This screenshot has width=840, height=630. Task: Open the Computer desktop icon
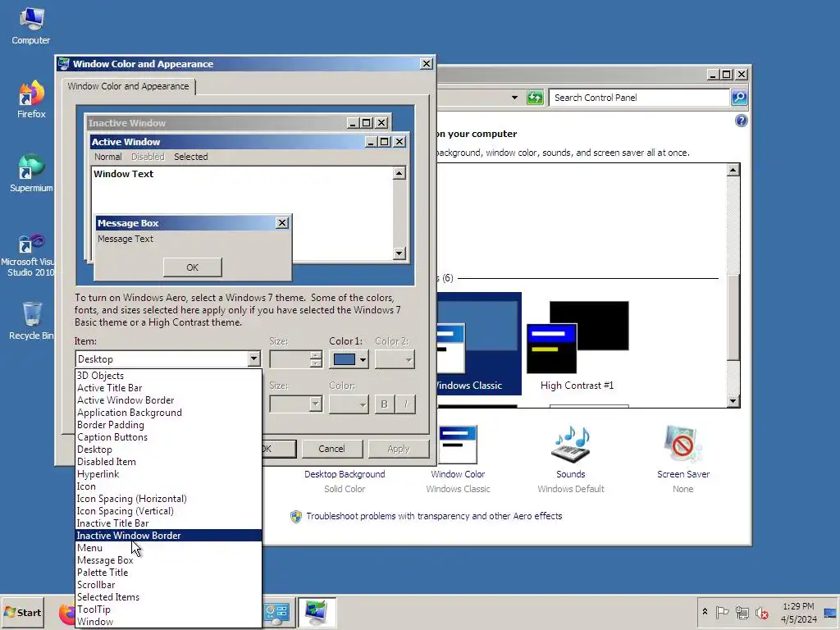pyautogui.click(x=31, y=27)
